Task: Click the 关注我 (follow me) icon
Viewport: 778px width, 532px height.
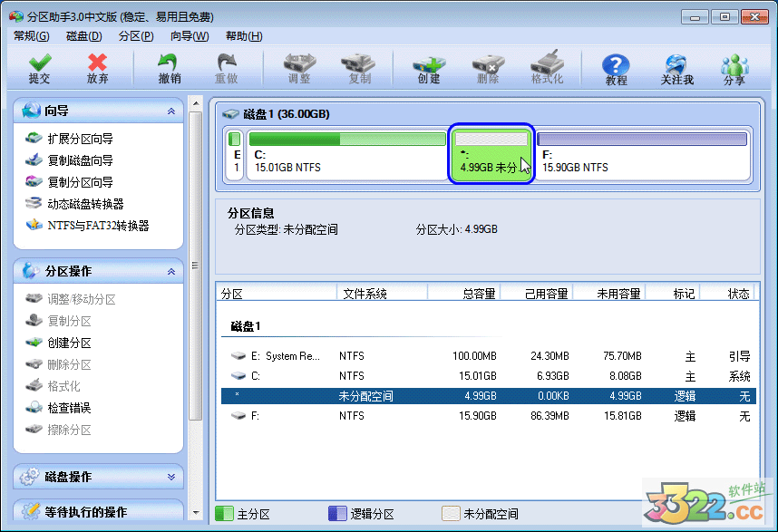Action: point(676,68)
